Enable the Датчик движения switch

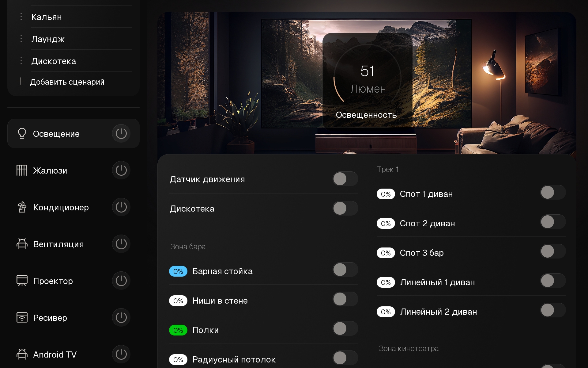[x=345, y=179]
